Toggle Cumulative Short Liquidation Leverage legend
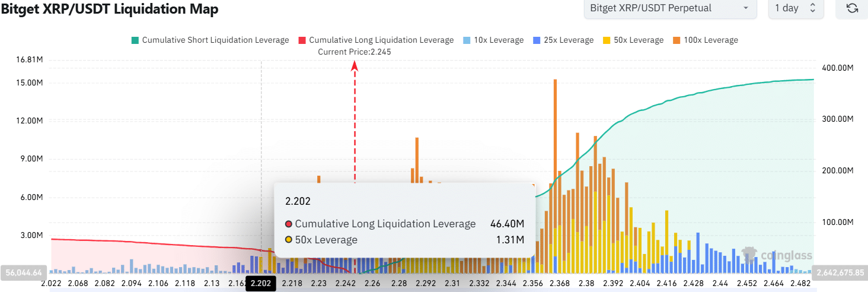This screenshot has width=868, height=292. coord(210,40)
